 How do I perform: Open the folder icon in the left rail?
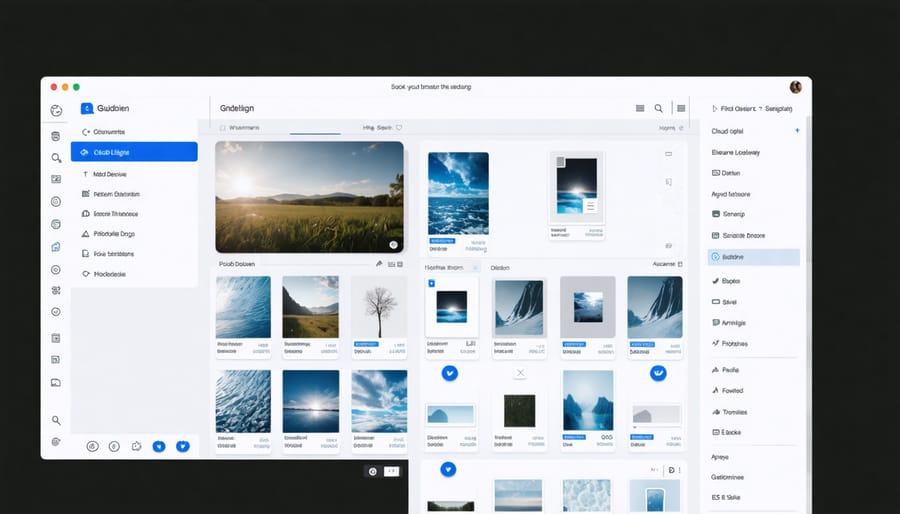click(56, 383)
